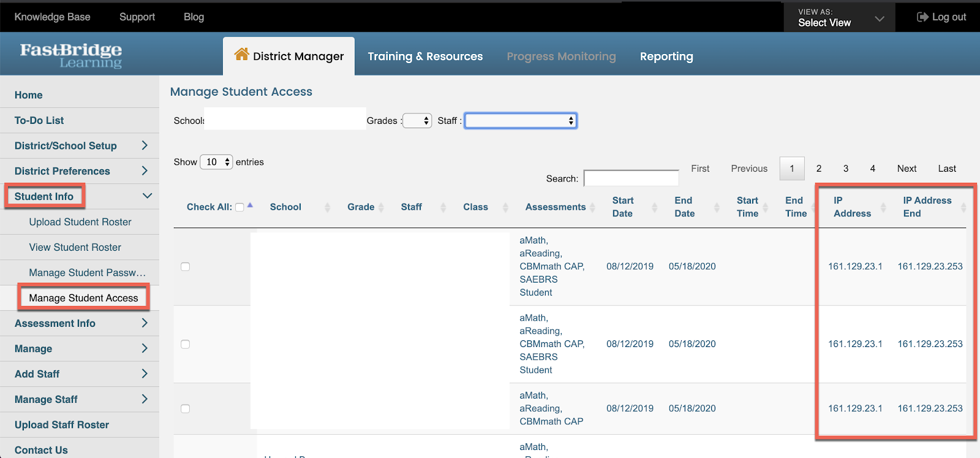Open Upload Student Roster
980x458 pixels.
click(x=80, y=222)
